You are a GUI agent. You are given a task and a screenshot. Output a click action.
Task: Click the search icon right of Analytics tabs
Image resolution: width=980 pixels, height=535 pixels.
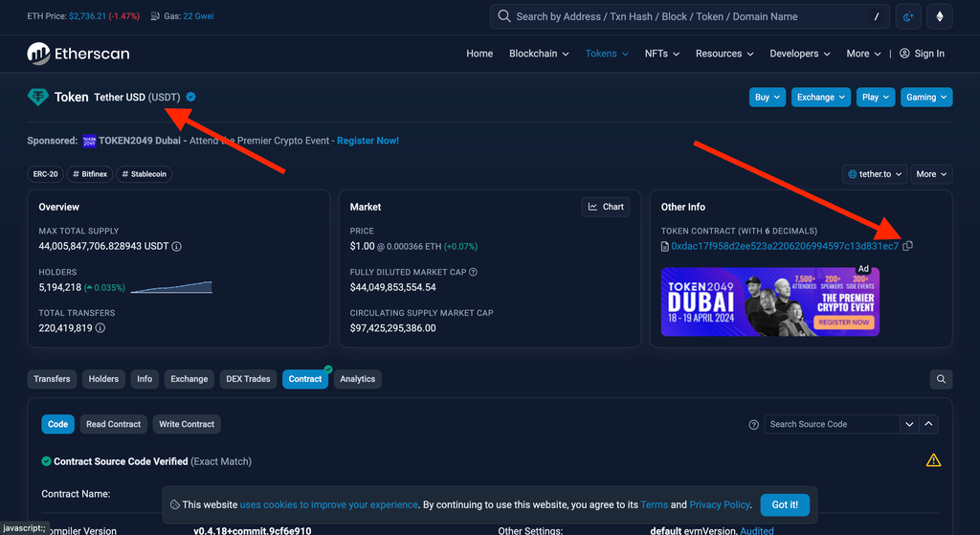[x=941, y=379]
